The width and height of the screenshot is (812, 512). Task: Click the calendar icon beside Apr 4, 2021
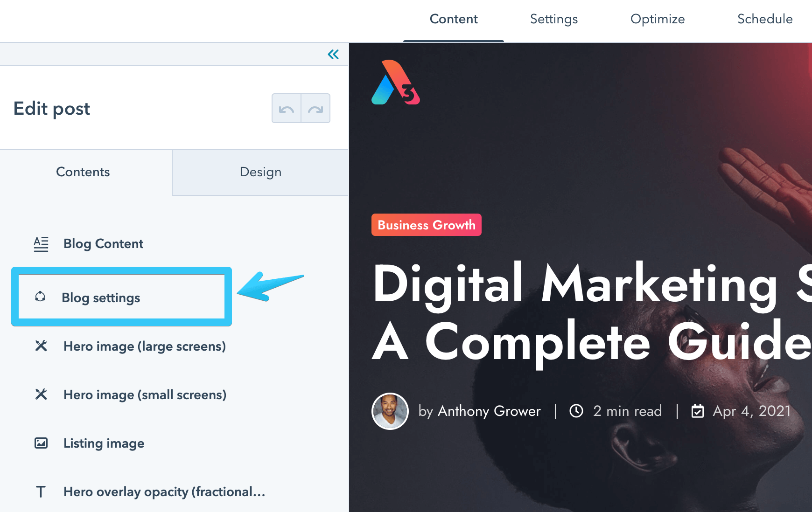697,411
